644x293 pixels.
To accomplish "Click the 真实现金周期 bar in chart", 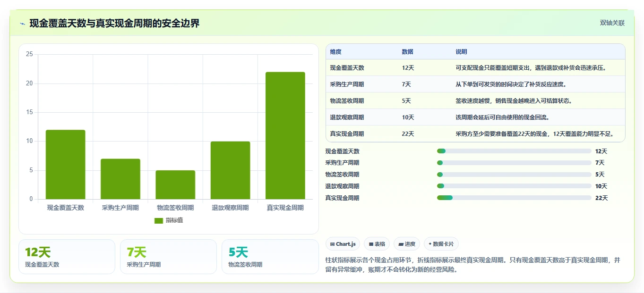I will click(x=285, y=135).
